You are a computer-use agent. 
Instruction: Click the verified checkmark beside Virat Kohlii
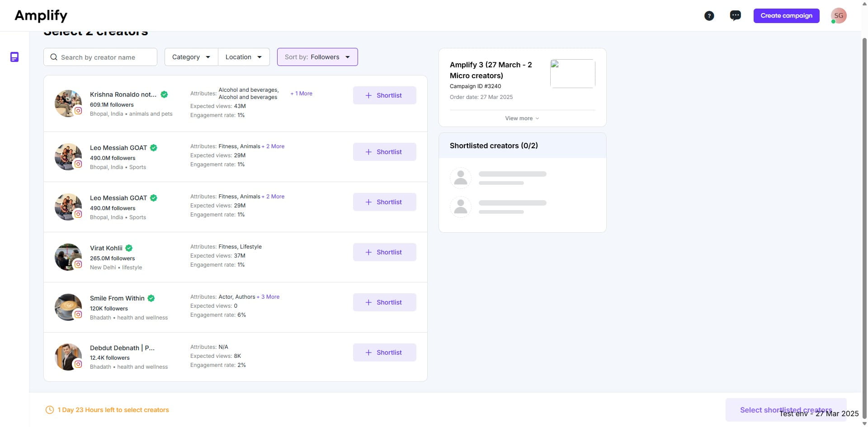coord(128,248)
